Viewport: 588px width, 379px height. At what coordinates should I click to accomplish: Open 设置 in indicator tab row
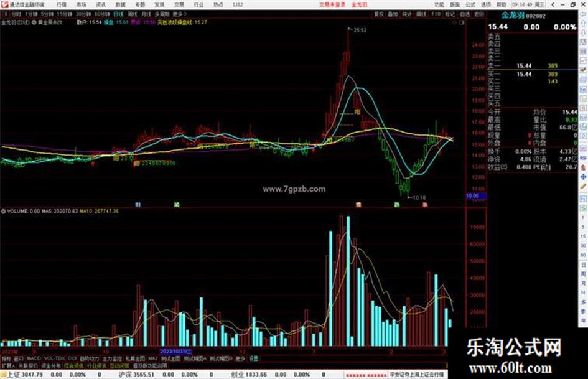tap(254, 358)
